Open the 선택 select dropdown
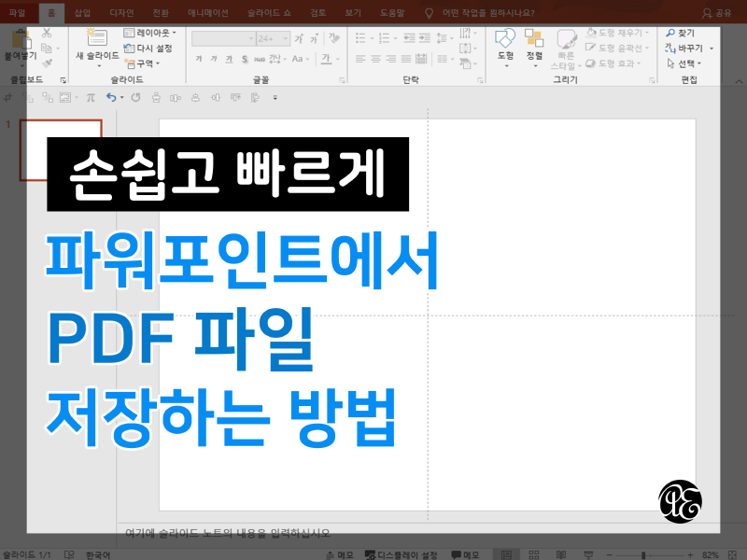Screen dimensions: 747x560 click(x=684, y=63)
